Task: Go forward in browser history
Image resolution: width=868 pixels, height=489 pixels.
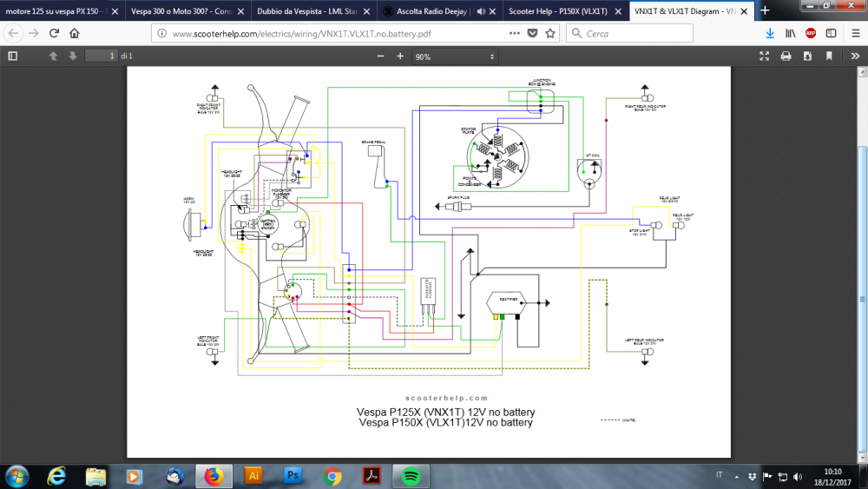Action: (34, 33)
